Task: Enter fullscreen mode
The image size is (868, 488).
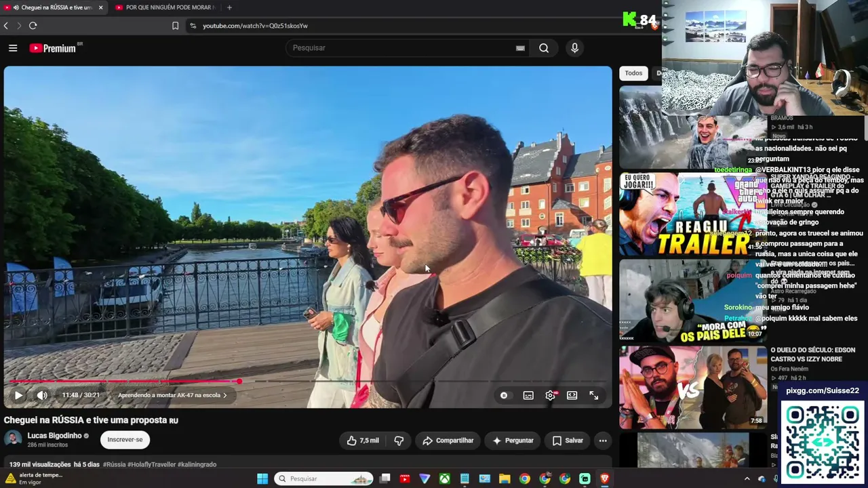Action: pyautogui.click(x=593, y=395)
